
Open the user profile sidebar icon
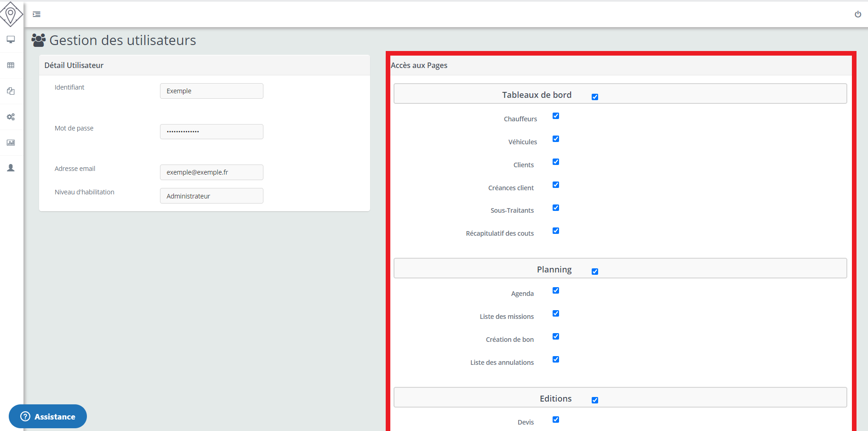tap(11, 168)
